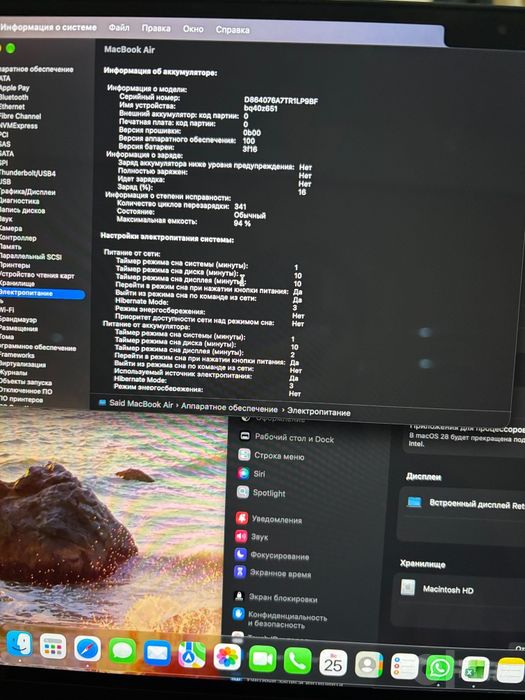Screen dimensions: 525x700
Task: Open Contacts from the Dock
Action: pyautogui.click(x=369, y=665)
